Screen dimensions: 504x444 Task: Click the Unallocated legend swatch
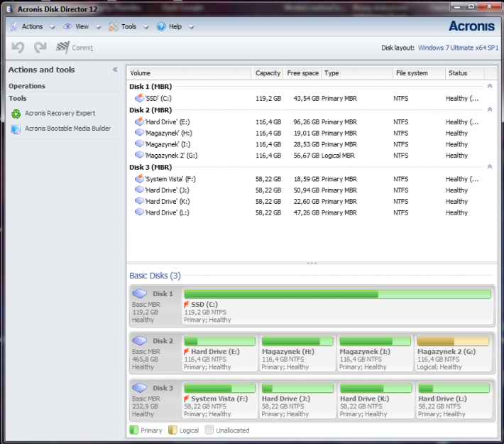point(209,430)
